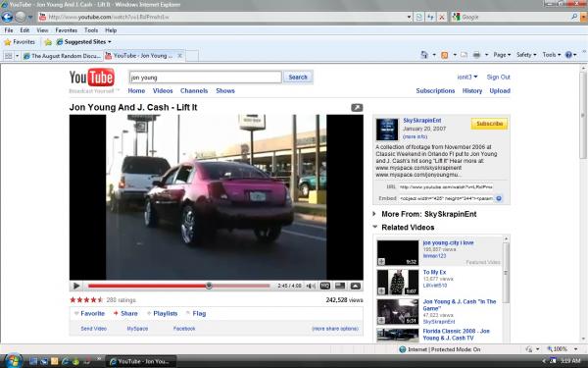Open the File menu
The image size is (588, 368).
pyautogui.click(x=9, y=30)
